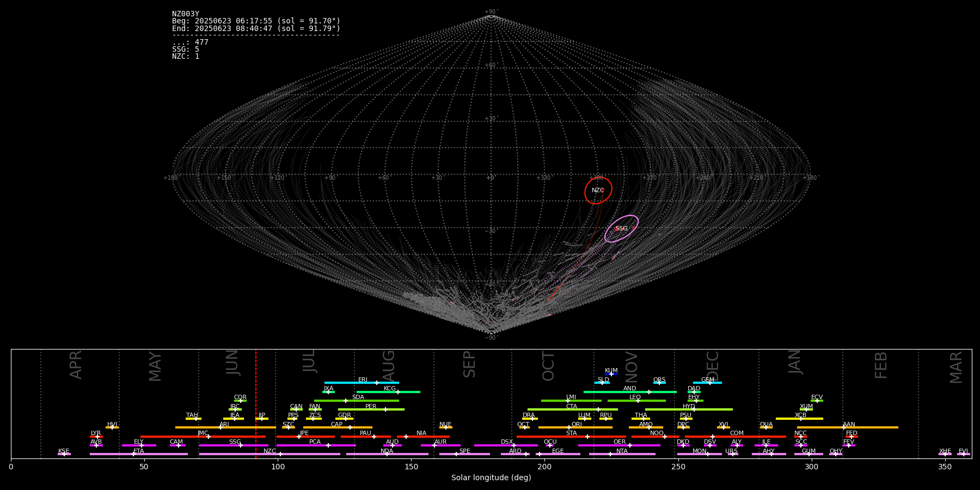Click the STA shower label
The image size is (980, 490).
[x=571, y=433]
